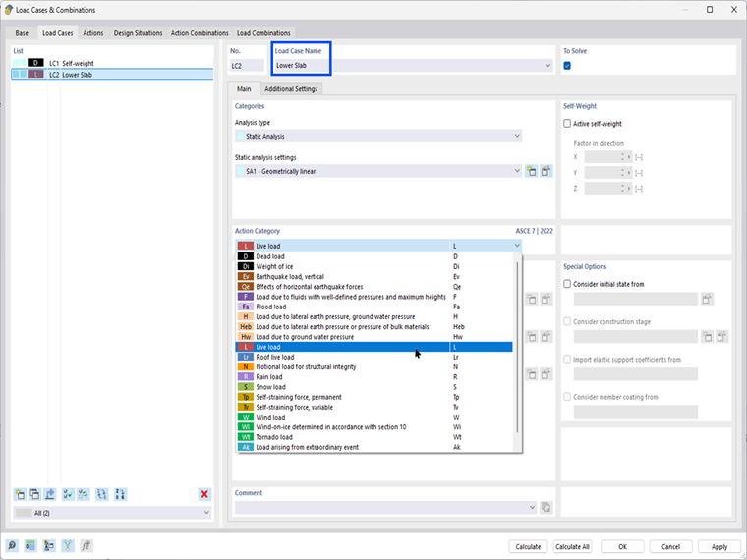Select Dead load from the list
Image resolution: width=747 pixels, height=560 pixels.
pyautogui.click(x=374, y=256)
